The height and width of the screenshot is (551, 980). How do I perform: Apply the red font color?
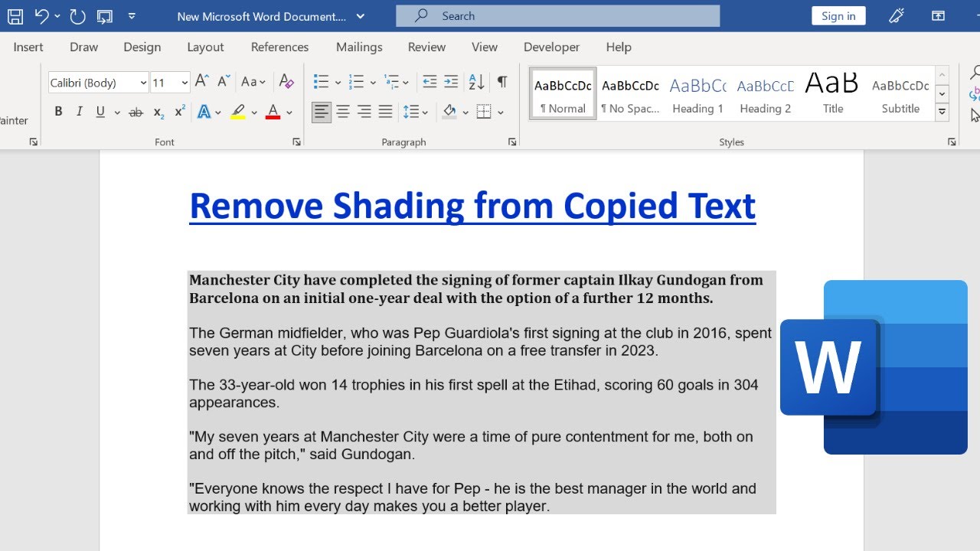273,112
